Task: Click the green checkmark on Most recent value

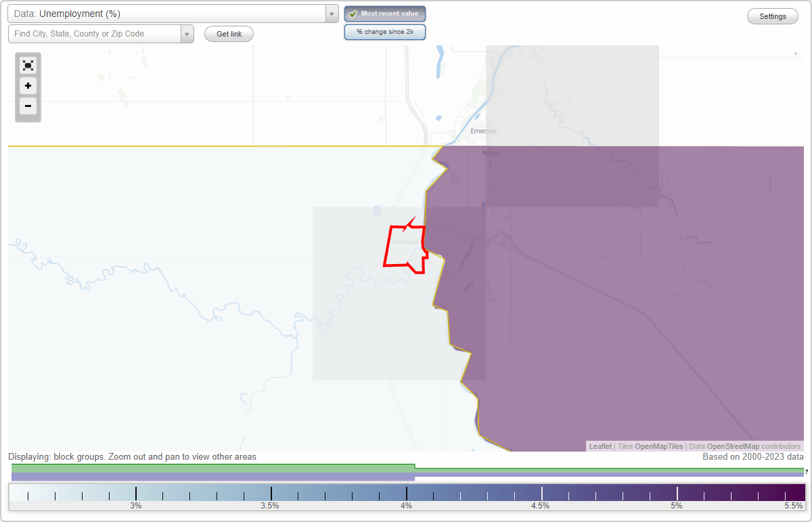Action: click(353, 14)
